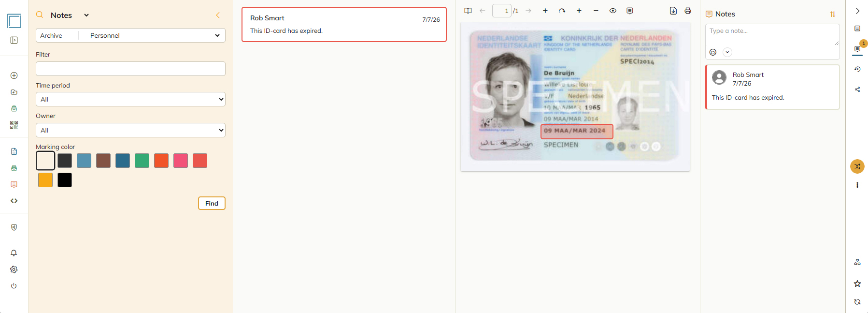Toggle notes sort order arrows
The height and width of the screenshot is (313, 868).
(x=833, y=15)
